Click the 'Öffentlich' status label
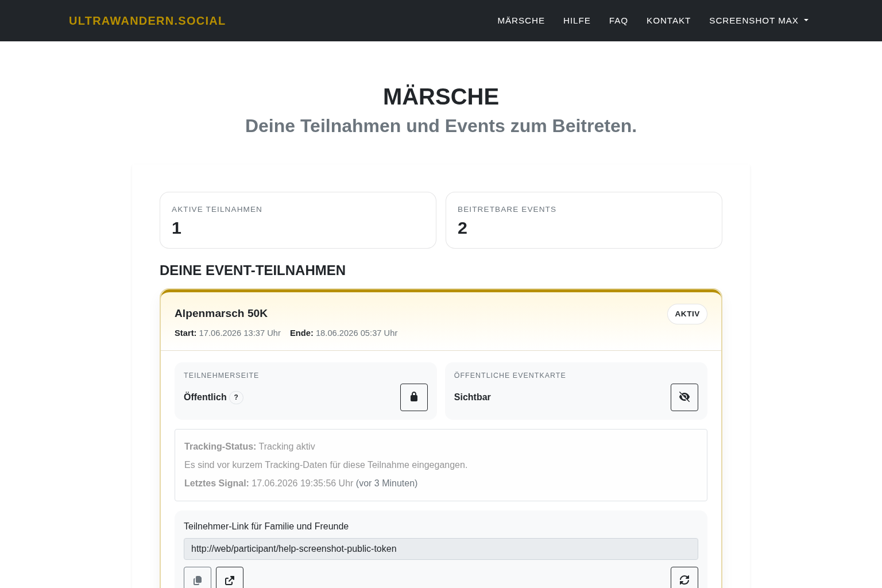The height and width of the screenshot is (588, 882). (205, 397)
